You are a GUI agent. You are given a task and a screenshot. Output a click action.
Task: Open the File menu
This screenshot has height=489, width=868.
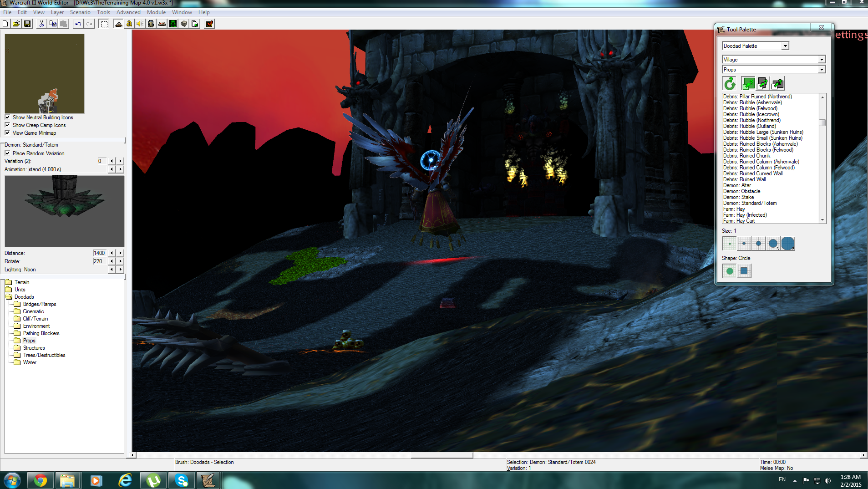tap(7, 12)
